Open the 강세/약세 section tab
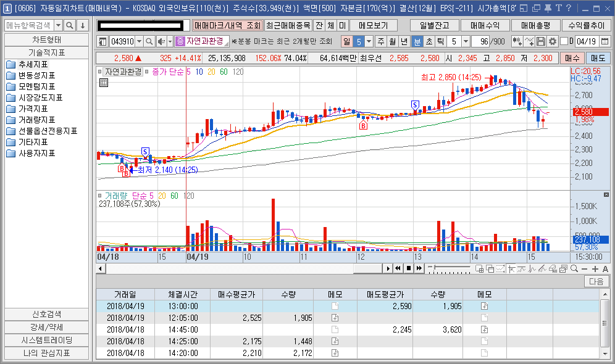The height and width of the screenshot is (364, 615). click(47, 327)
